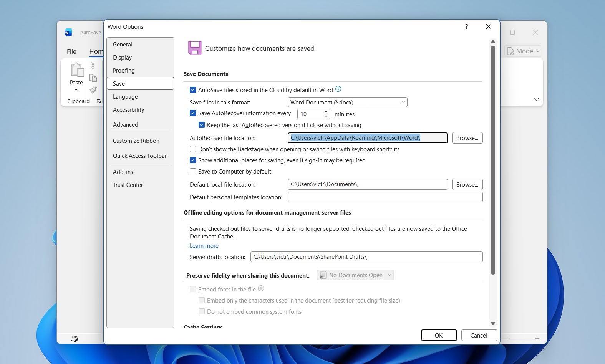
Task: Click the Mode pencil icon in Word window
Action: tap(511, 51)
